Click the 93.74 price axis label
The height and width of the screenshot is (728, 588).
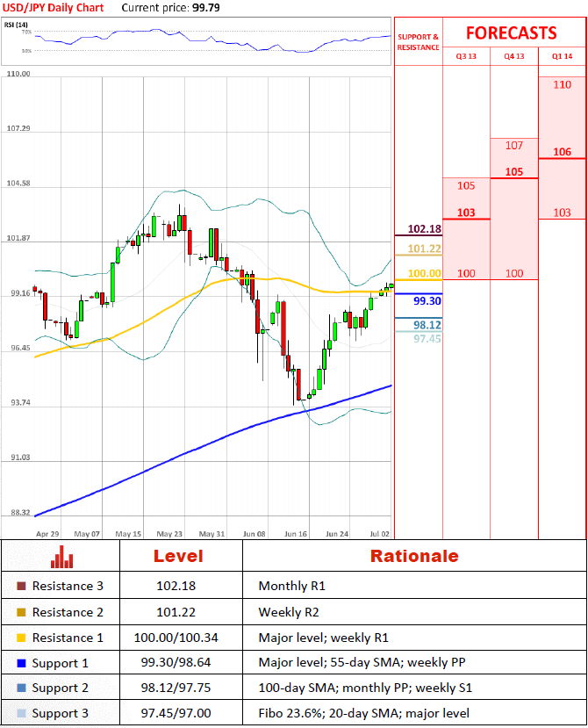pos(20,402)
